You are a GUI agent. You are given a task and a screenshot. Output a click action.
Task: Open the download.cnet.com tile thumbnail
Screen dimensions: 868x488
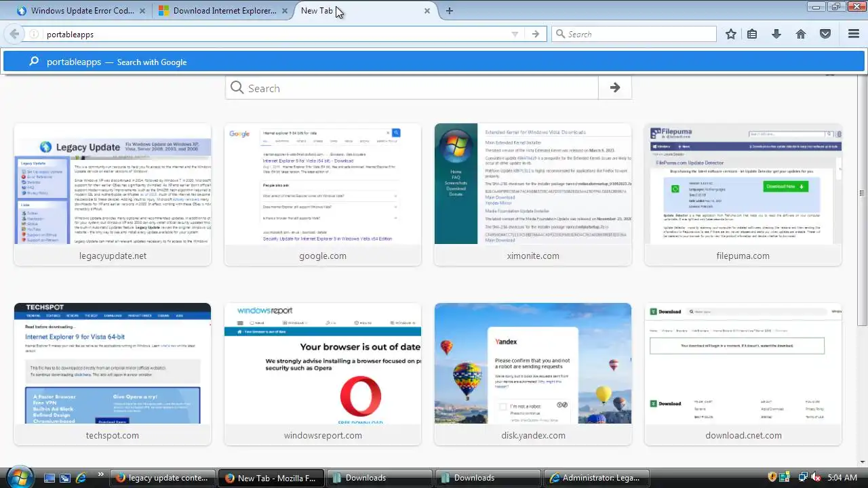click(x=743, y=363)
